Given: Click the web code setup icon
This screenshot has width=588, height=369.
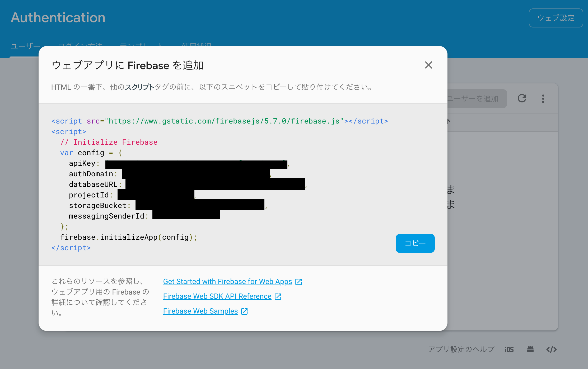Looking at the screenshot, I should [x=551, y=349].
